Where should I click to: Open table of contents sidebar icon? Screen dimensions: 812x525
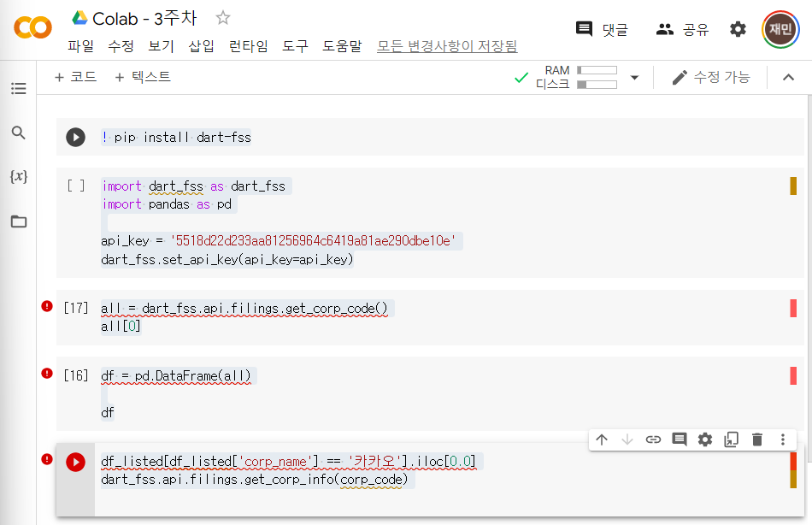[x=19, y=88]
